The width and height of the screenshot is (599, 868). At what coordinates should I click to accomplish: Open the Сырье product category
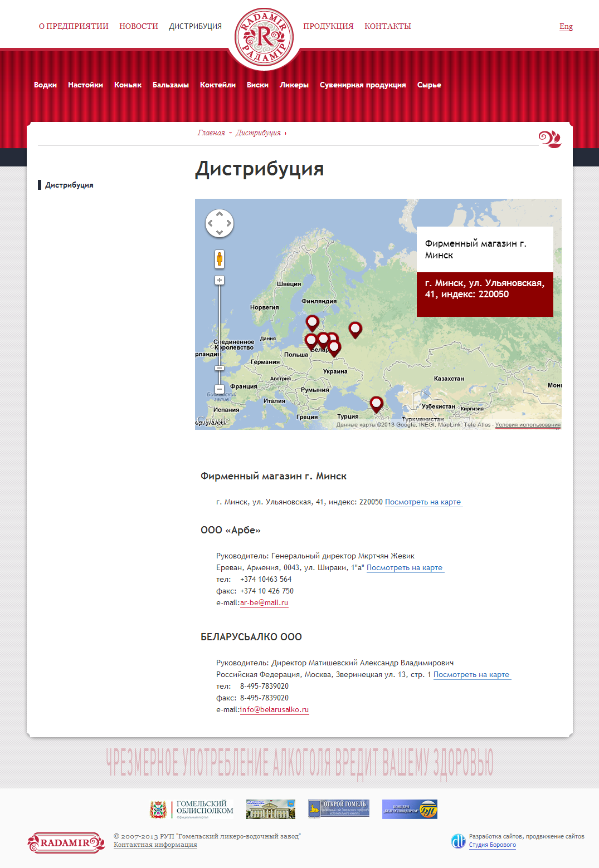429,85
